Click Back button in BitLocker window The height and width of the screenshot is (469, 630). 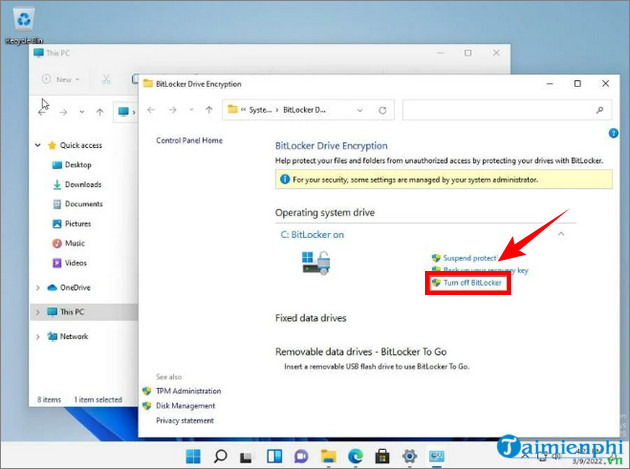pyautogui.click(x=151, y=110)
